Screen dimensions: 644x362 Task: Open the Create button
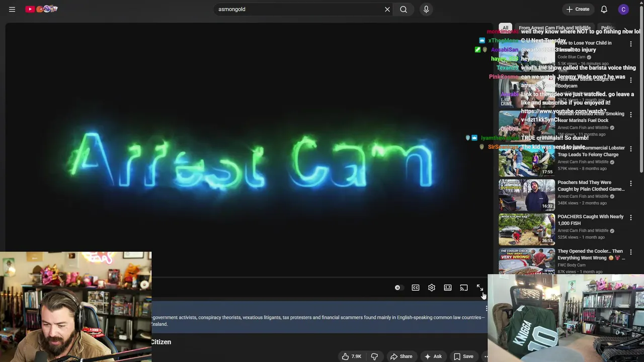pos(578,9)
